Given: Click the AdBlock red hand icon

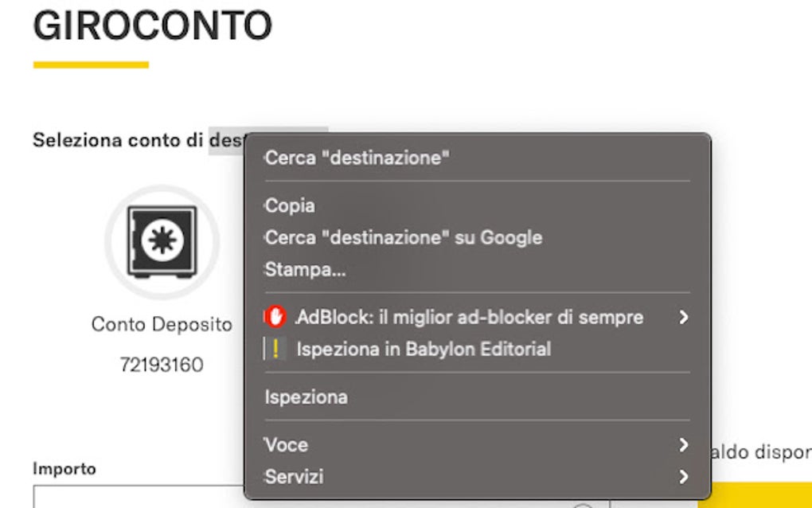Looking at the screenshot, I should pyautogui.click(x=274, y=318).
